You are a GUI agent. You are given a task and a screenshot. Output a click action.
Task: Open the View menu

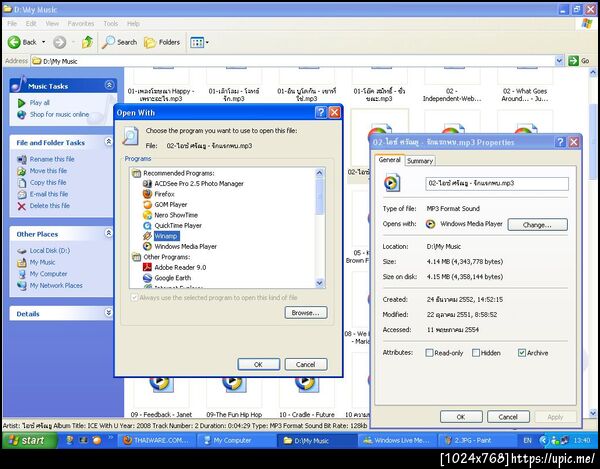pos(52,24)
